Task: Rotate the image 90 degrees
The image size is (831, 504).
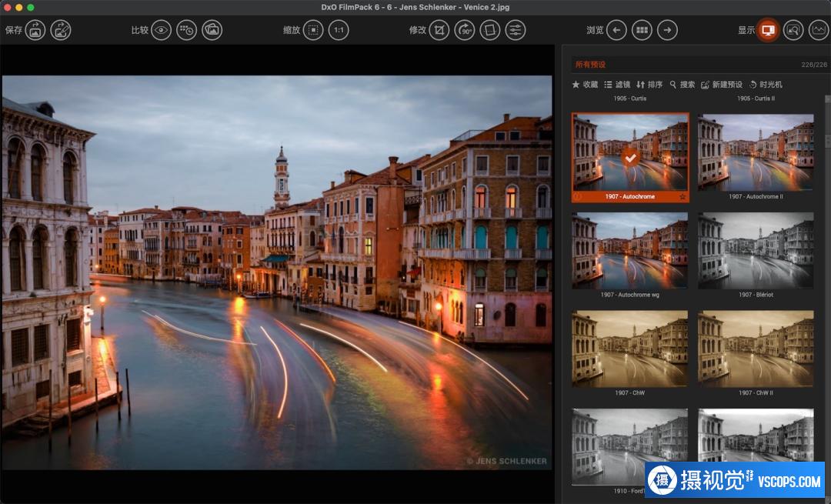Action: click(x=465, y=30)
